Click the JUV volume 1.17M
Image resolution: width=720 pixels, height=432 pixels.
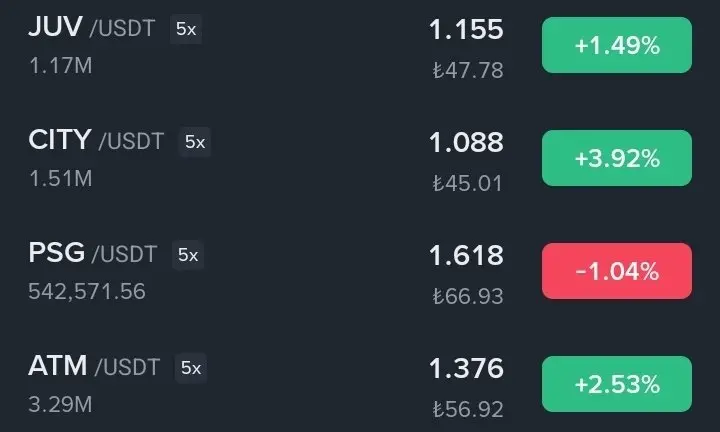pos(61,66)
